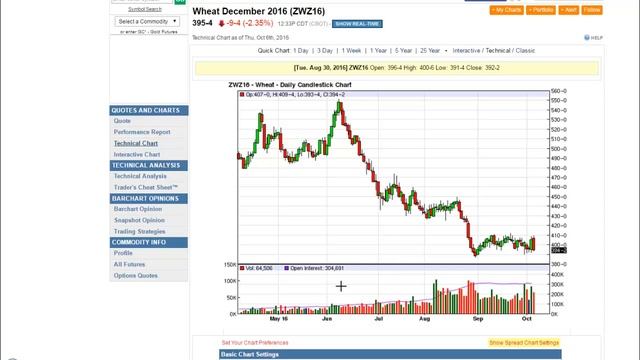Image resolution: width=640 pixels, height=360 pixels.
Task: Open Quote in the sidebar
Action: [122, 121]
